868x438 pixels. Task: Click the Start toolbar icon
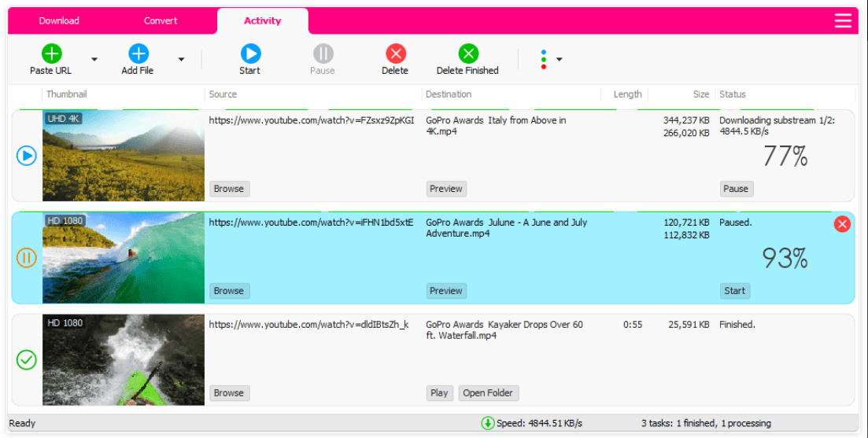point(250,53)
